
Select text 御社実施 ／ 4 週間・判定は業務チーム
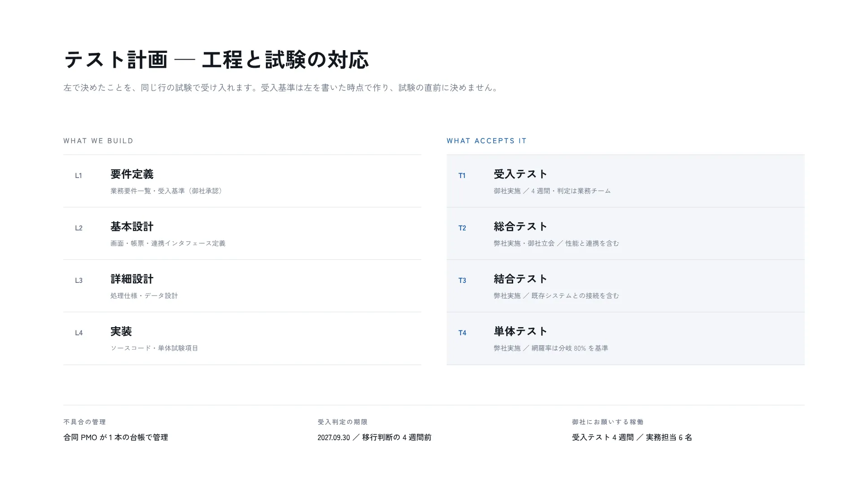552,191
